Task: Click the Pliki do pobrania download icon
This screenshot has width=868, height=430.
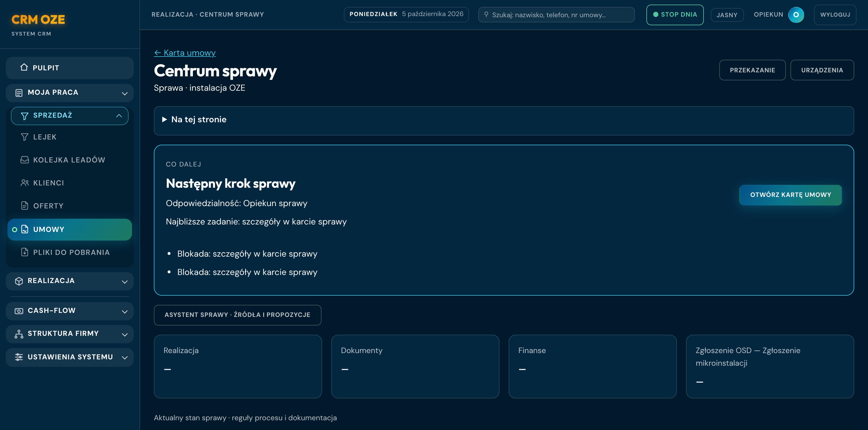Action: (25, 252)
